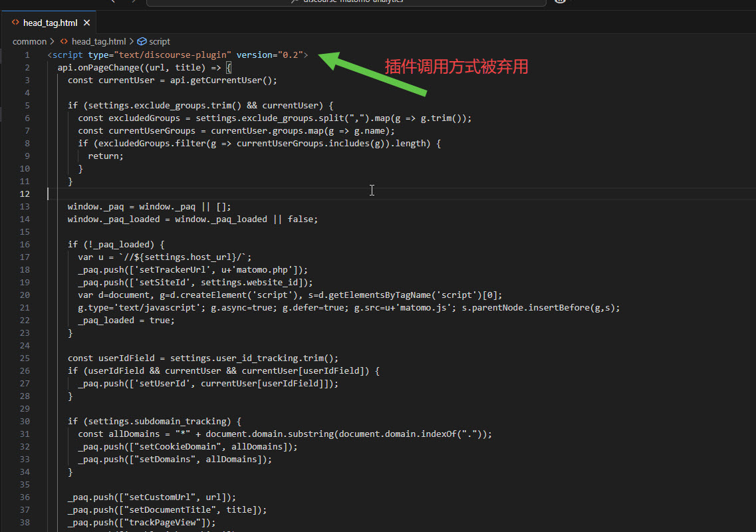This screenshot has height=532, width=756.
Task: Click 'userIdField' declaration on line 25
Action: click(126, 358)
